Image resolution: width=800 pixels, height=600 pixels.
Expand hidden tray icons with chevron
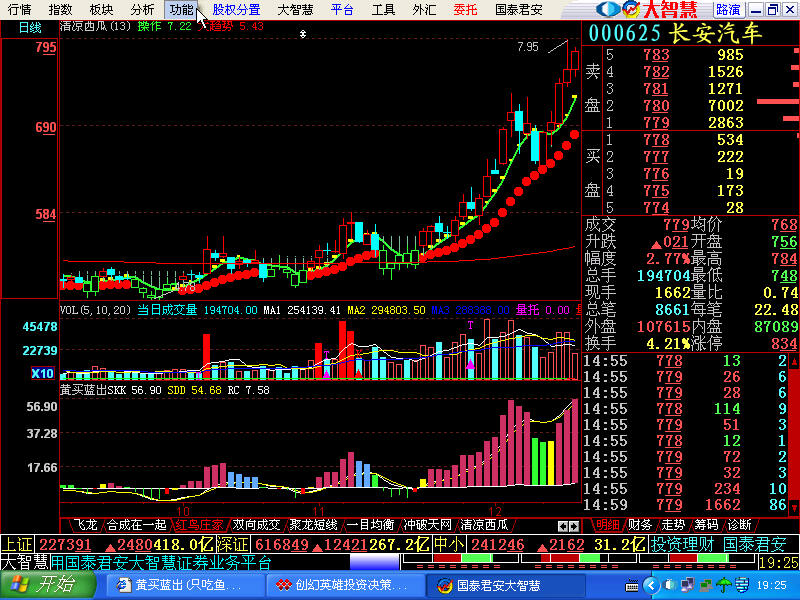(x=650, y=585)
